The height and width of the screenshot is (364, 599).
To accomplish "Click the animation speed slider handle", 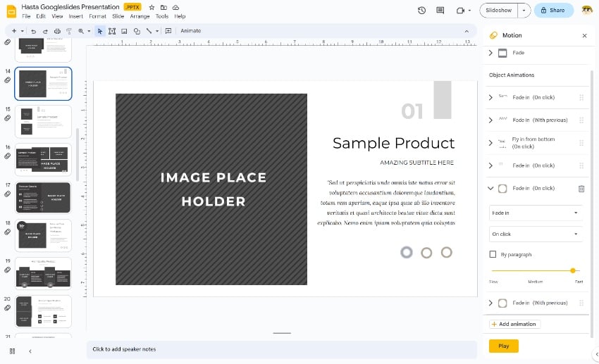I will click(x=573, y=270).
